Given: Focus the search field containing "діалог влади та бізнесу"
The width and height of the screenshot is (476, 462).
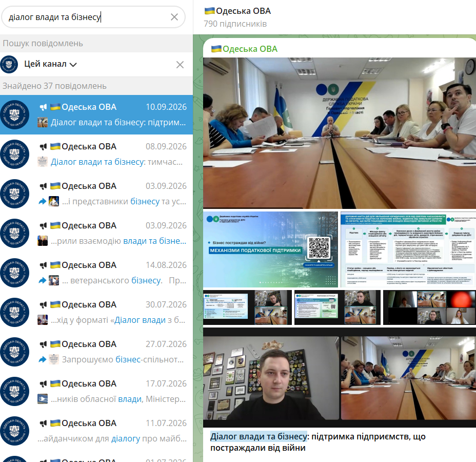Looking at the screenshot, I should [x=93, y=17].
